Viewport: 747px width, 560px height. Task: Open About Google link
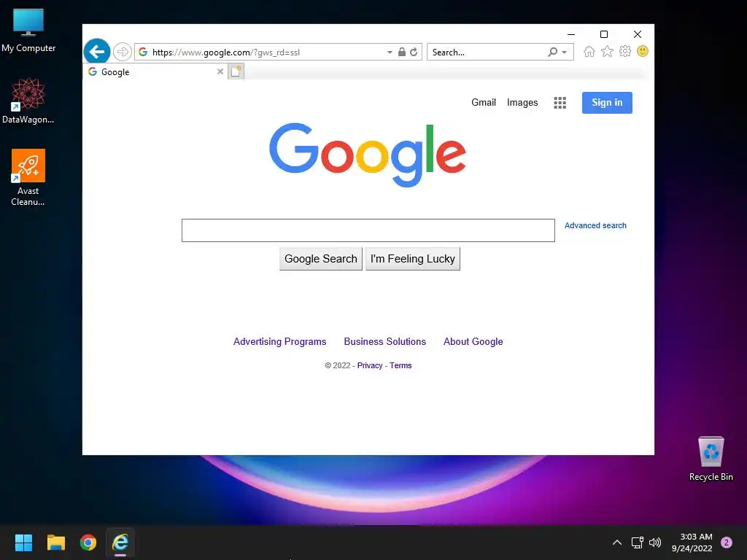coord(473,341)
